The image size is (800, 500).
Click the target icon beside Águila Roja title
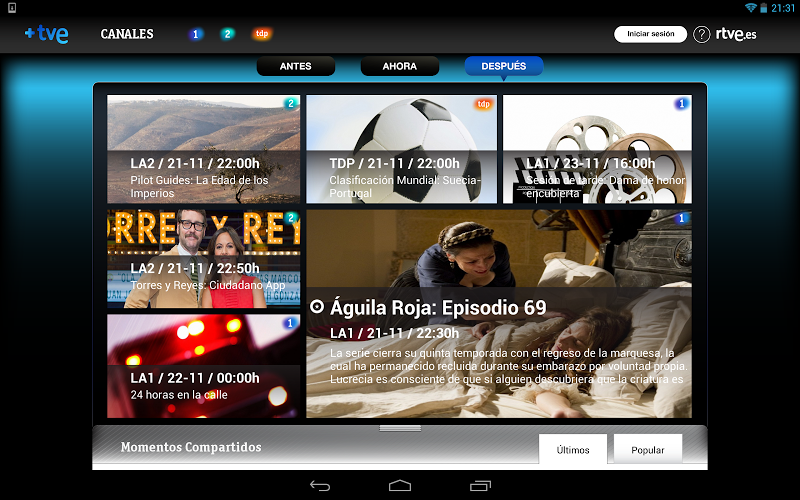[317, 307]
